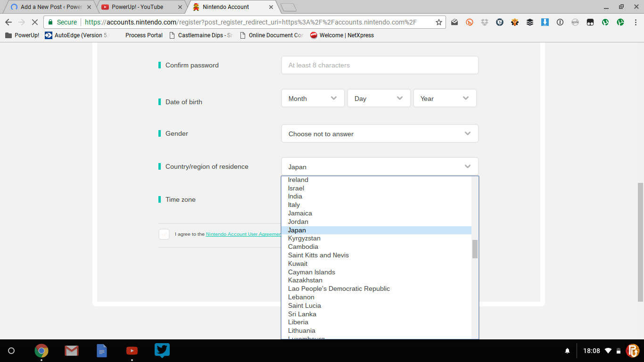Open the notifications bell in system tray

tap(567, 351)
